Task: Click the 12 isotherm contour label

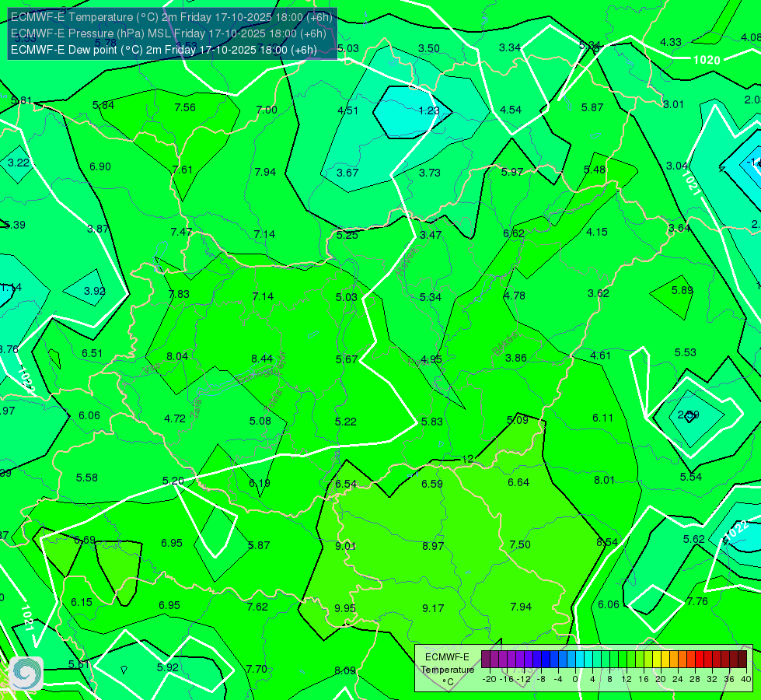Action: pos(467,459)
